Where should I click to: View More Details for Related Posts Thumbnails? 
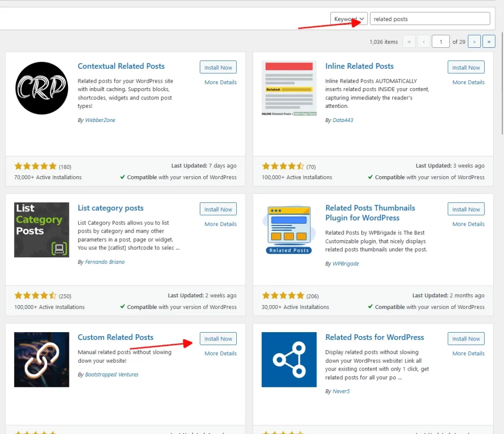pos(469,224)
